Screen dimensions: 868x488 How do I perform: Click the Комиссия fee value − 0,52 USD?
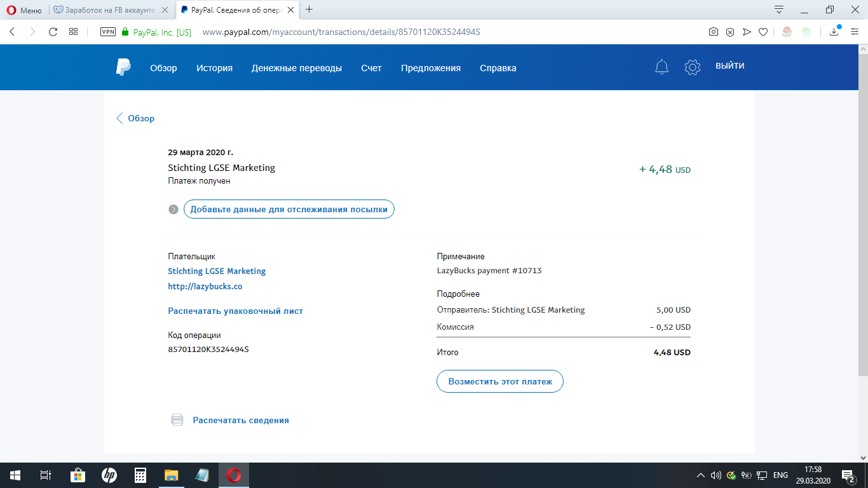[670, 327]
